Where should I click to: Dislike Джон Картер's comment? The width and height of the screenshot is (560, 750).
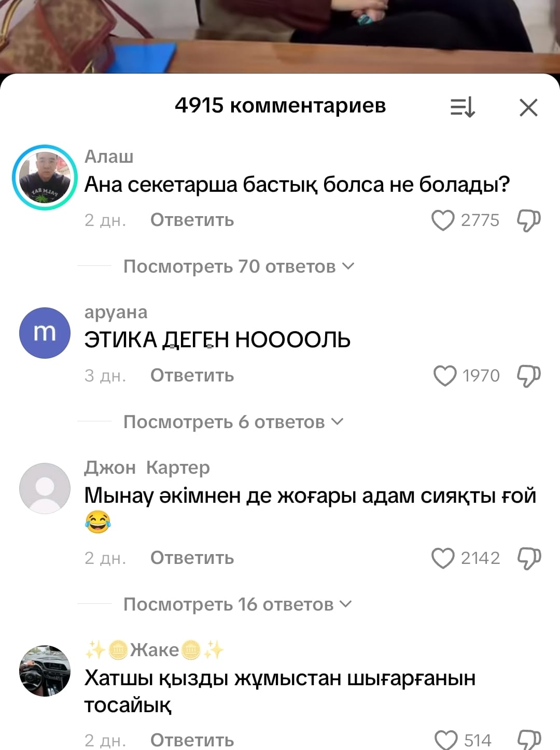(528, 558)
